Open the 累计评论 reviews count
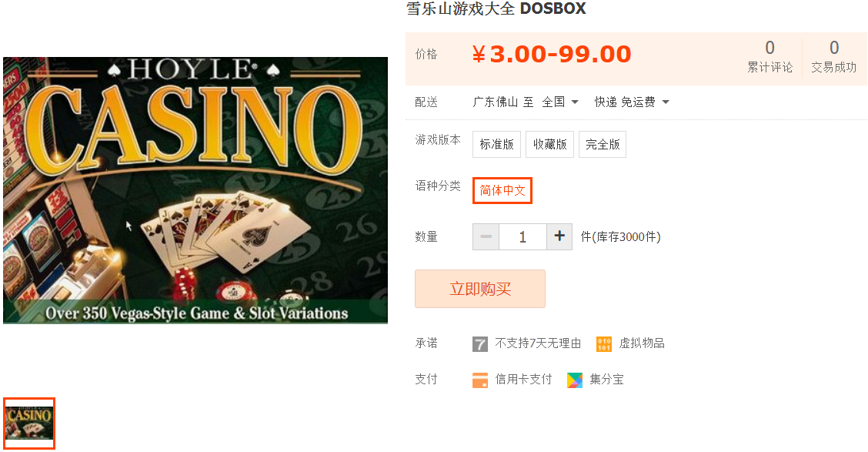The width and height of the screenshot is (868, 452). click(770, 56)
